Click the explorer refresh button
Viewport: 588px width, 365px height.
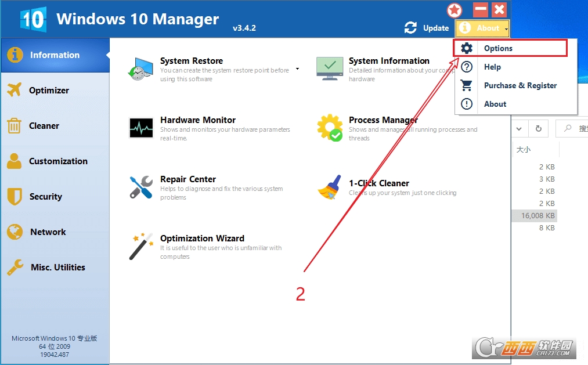point(539,129)
